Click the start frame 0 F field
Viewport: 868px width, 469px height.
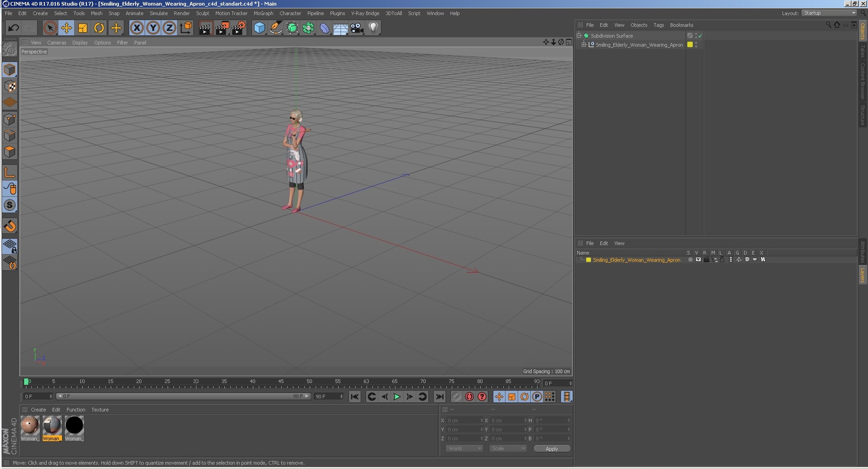point(38,396)
